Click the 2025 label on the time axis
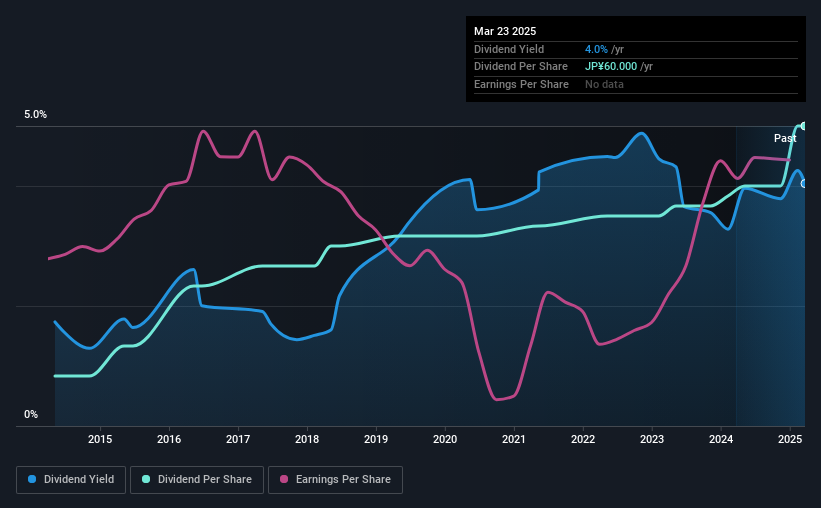Screen dimensions: 821x508 (790, 439)
